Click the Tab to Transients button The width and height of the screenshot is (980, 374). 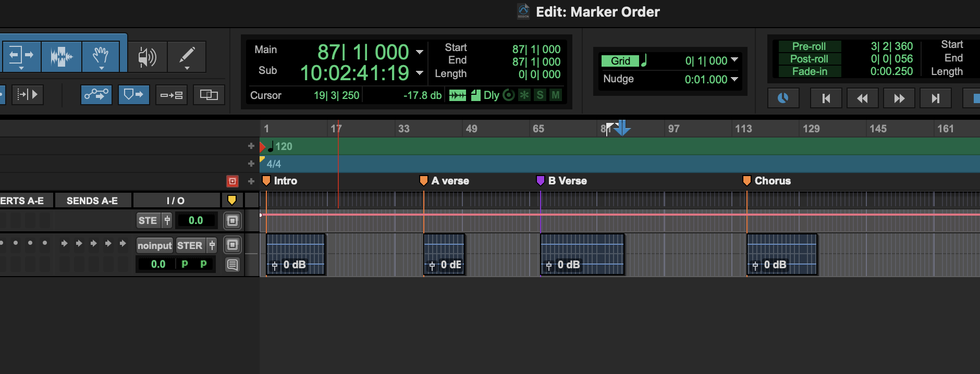coord(27,95)
